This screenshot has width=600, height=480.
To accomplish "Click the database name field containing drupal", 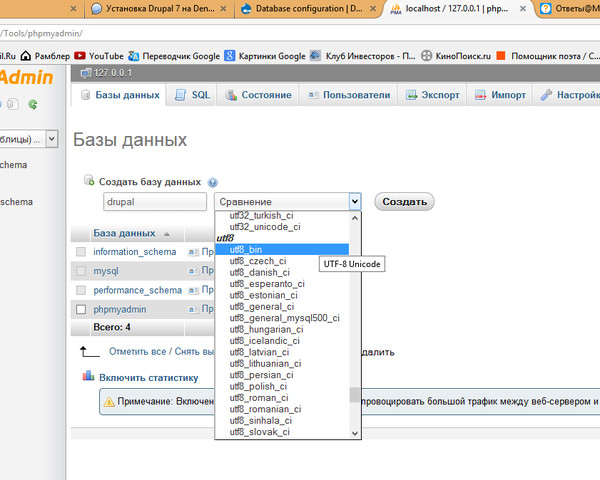I will tap(155, 202).
